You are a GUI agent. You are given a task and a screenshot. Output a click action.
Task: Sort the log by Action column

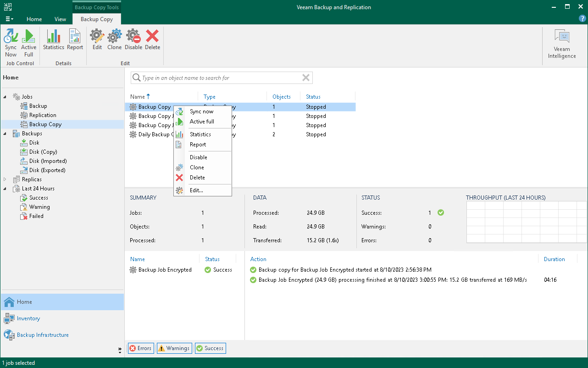click(258, 259)
